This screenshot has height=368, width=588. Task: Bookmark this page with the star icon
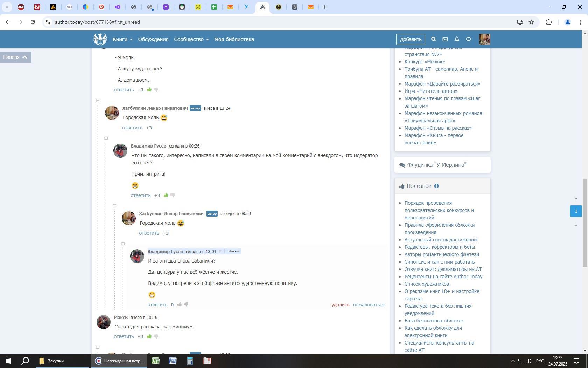pyautogui.click(x=531, y=22)
